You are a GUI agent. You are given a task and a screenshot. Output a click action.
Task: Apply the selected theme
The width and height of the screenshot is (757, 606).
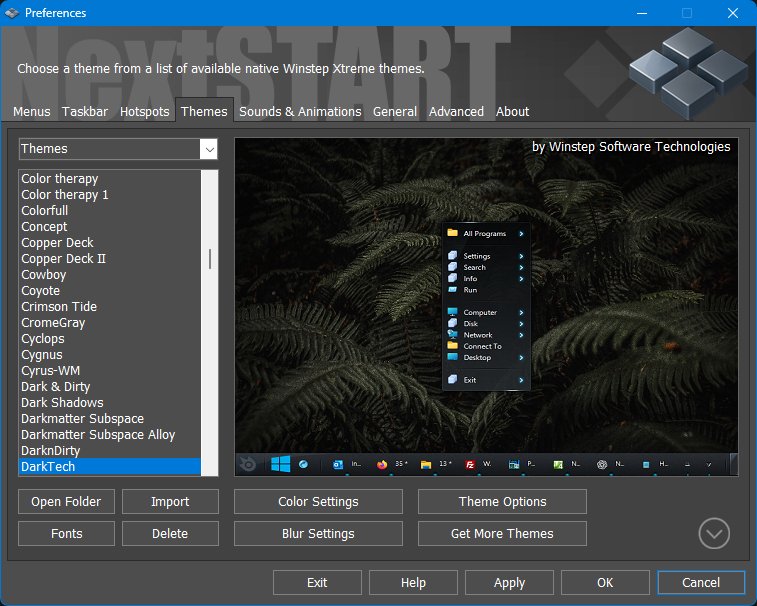509,582
